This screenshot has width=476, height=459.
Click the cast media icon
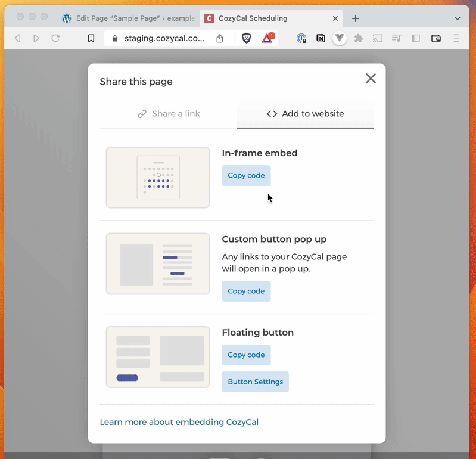pos(377,38)
